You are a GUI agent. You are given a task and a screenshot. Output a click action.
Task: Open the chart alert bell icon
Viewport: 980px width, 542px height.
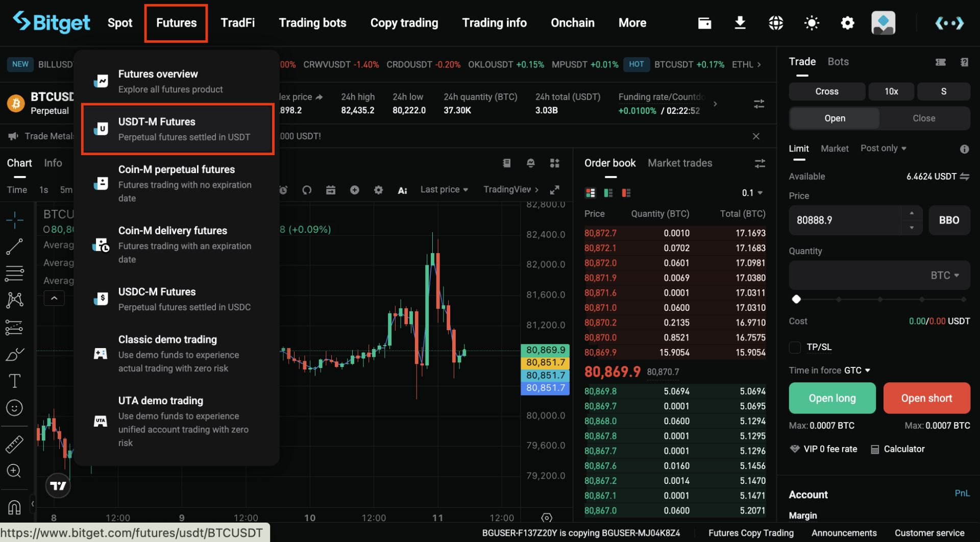click(531, 163)
